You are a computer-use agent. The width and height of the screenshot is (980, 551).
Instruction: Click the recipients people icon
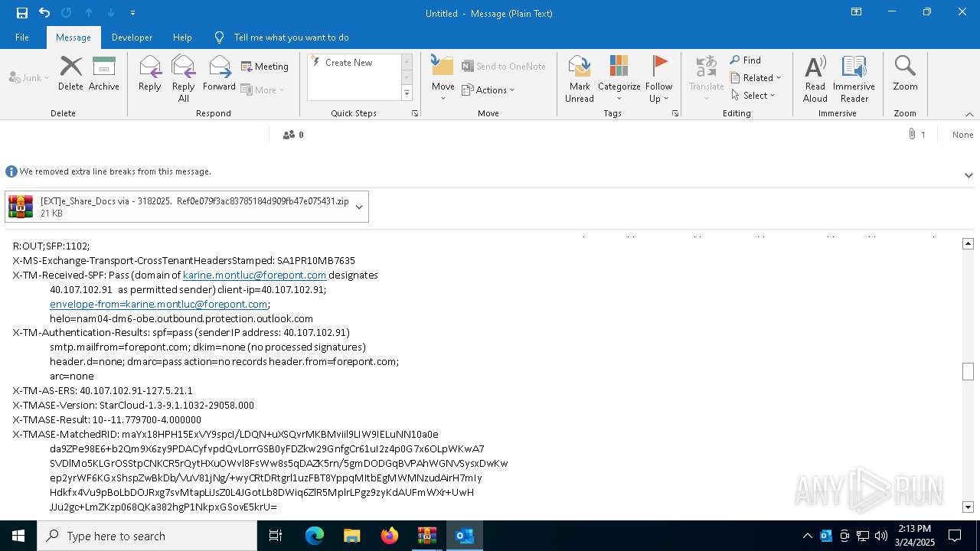289,135
